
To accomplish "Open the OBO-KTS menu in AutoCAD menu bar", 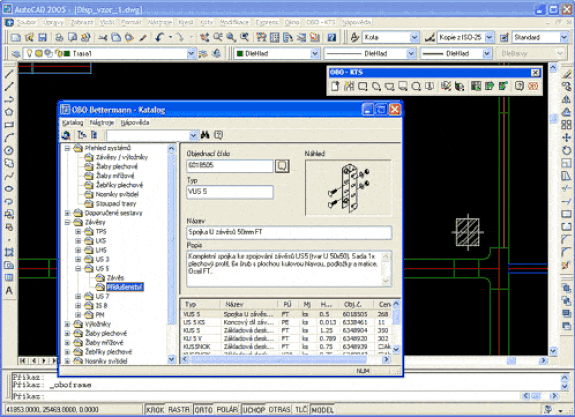I will click(321, 22).
